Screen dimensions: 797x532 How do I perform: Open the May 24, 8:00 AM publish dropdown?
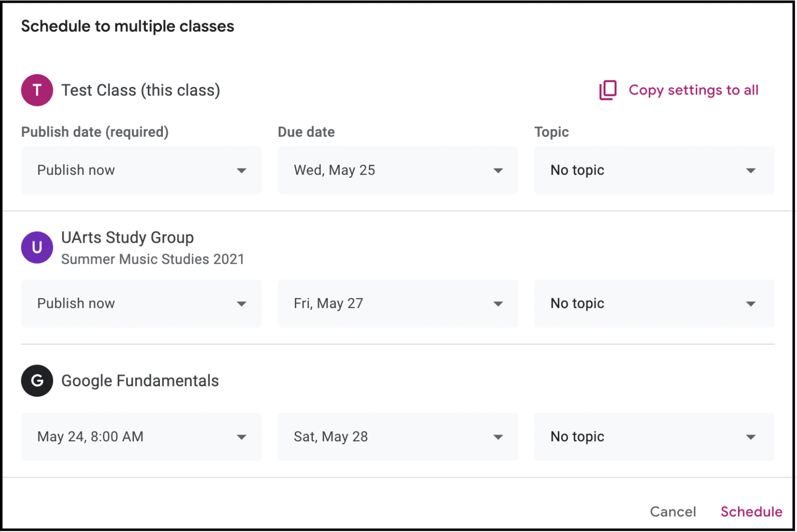click(141, 437)
